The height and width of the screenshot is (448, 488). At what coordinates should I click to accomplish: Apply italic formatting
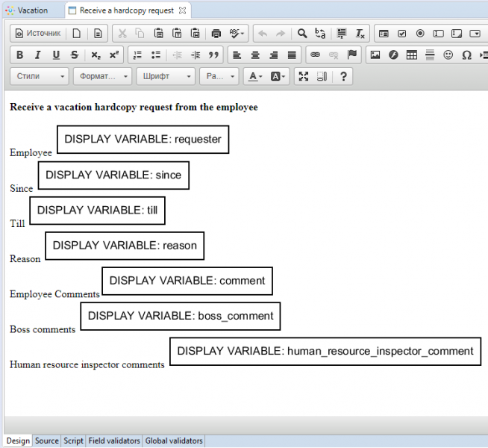pyautogui.click(x=37, y=55)
